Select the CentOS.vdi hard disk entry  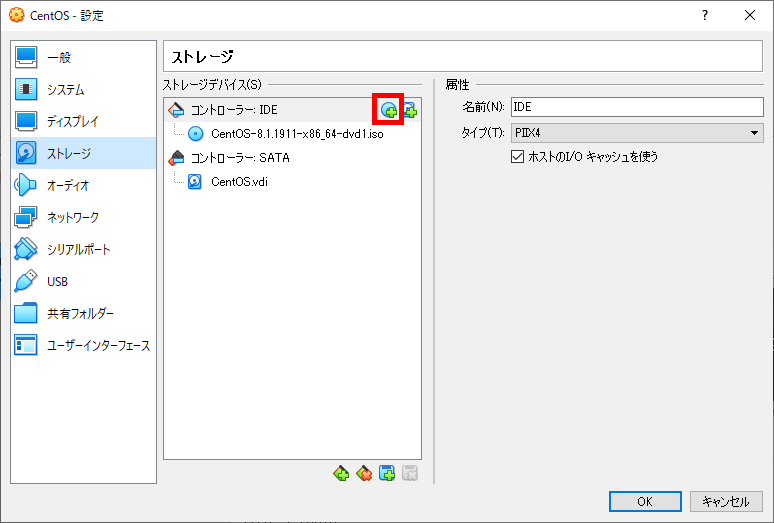coord(239,181)
